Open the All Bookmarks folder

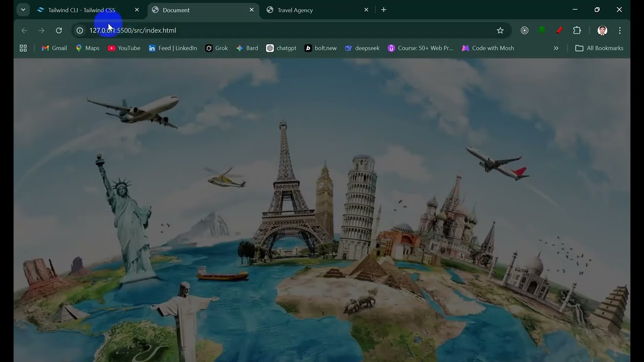tap(599, 48)
